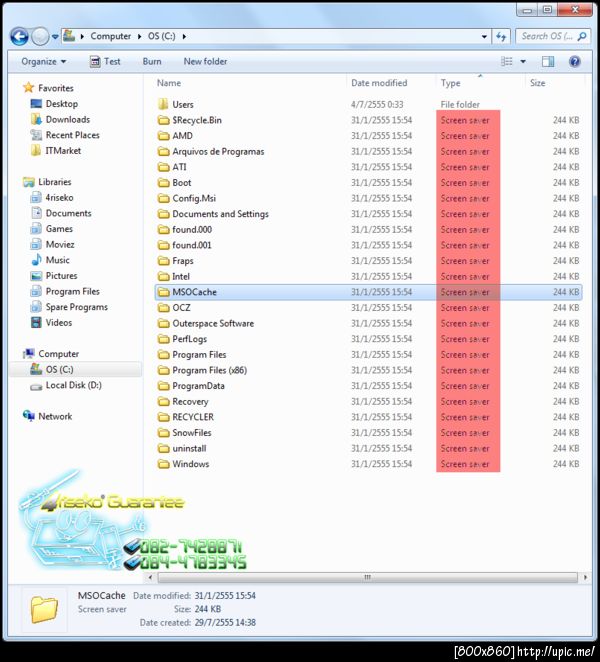Click the change view icon
This screenshot has height=662, width=600.
(507, 62)
